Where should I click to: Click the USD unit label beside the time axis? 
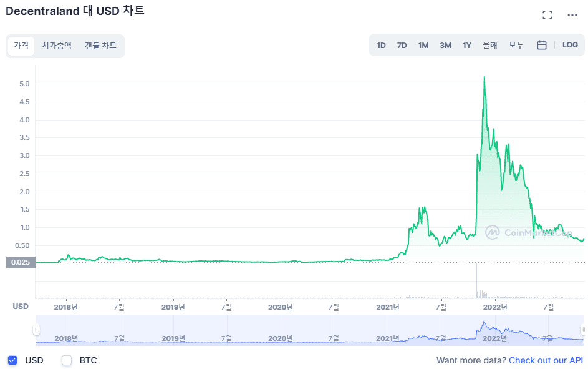[x=21, y=307]
